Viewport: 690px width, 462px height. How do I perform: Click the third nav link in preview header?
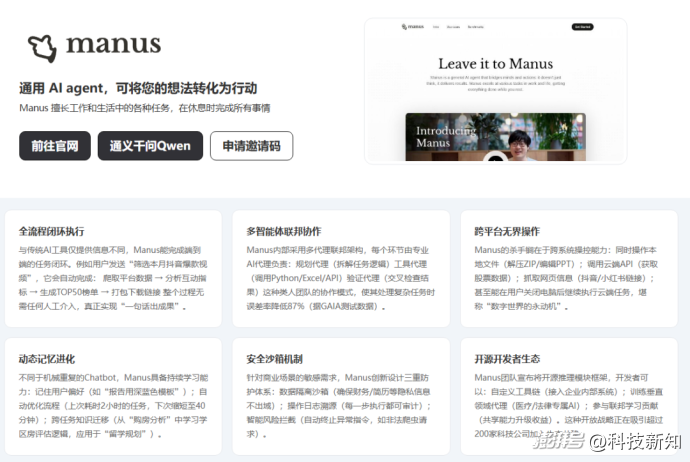coord(475,27)
